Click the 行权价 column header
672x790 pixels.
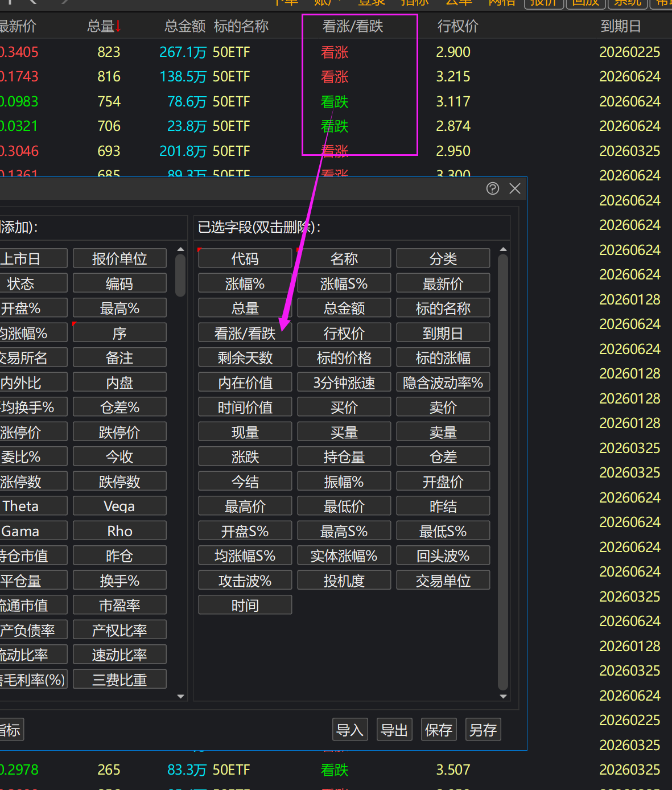457,26
